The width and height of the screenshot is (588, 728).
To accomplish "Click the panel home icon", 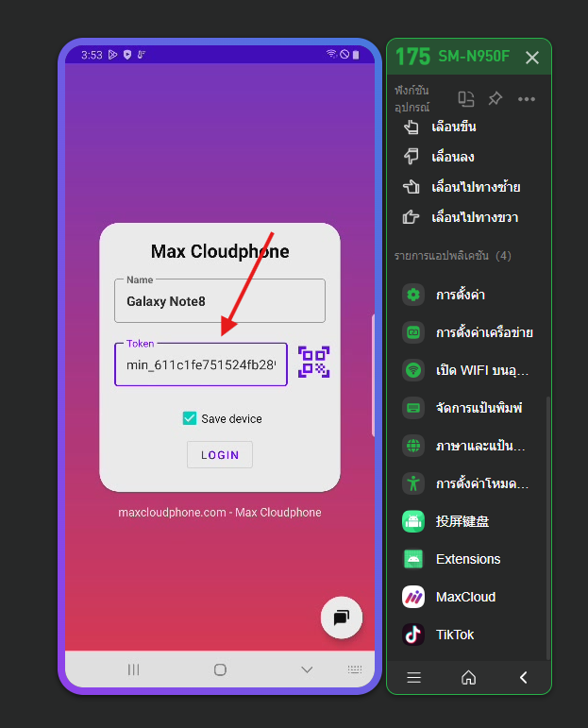I will click(x=469, y=677).
